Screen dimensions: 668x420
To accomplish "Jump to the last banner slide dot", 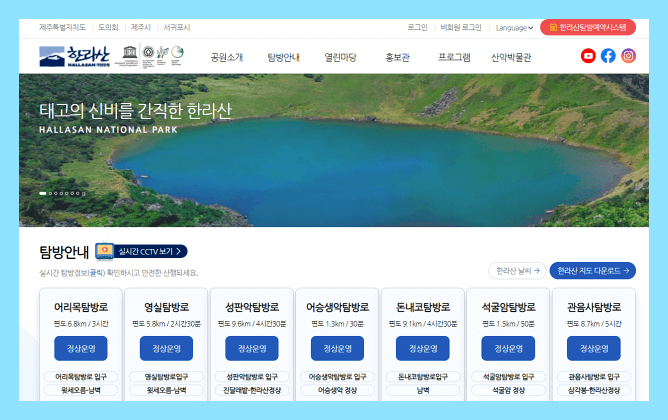I will click(x=78, y=193).
